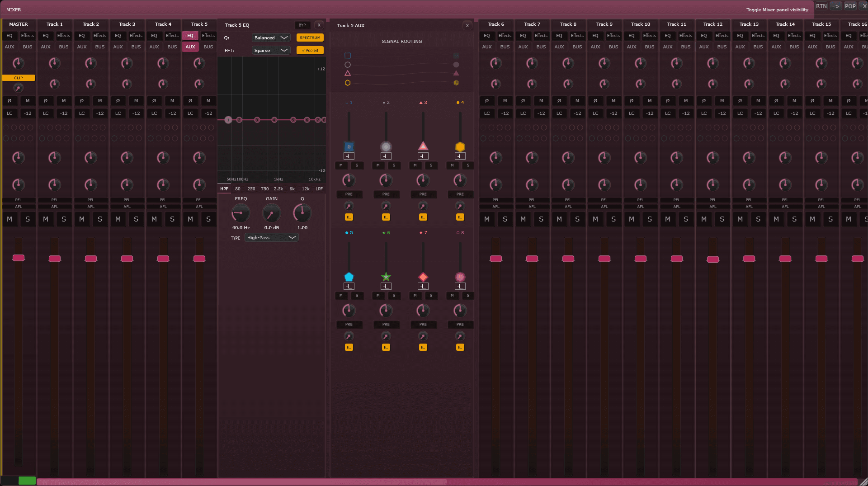
Task: Solo Track 3 with large S button
Action: coord(136,219)
